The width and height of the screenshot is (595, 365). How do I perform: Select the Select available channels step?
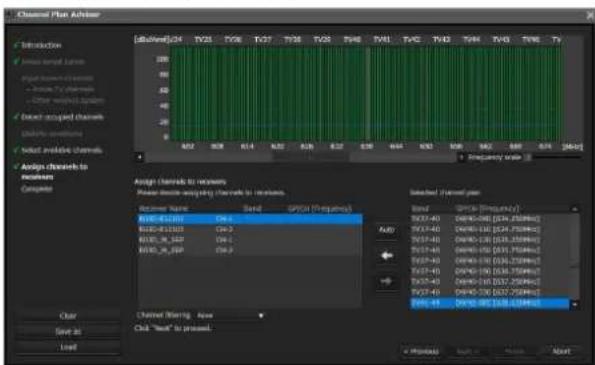(x=62, y=150)
